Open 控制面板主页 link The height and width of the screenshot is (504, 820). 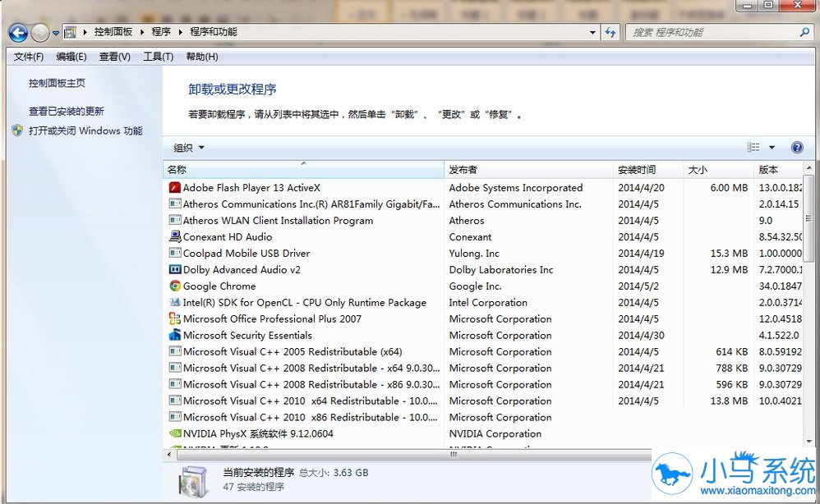pos(57,83)
